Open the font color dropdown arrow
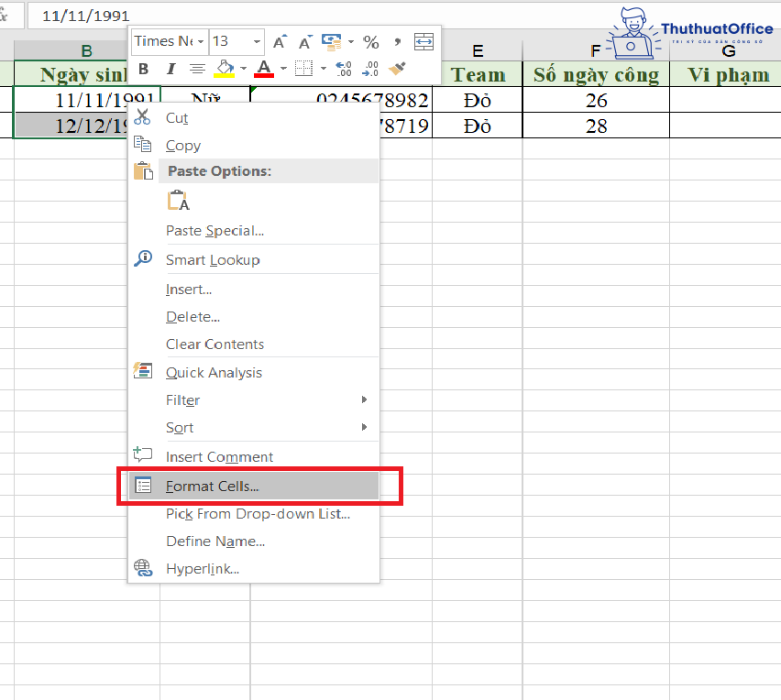781x700 pixels. pyautogui.click(x=282, y=69)
